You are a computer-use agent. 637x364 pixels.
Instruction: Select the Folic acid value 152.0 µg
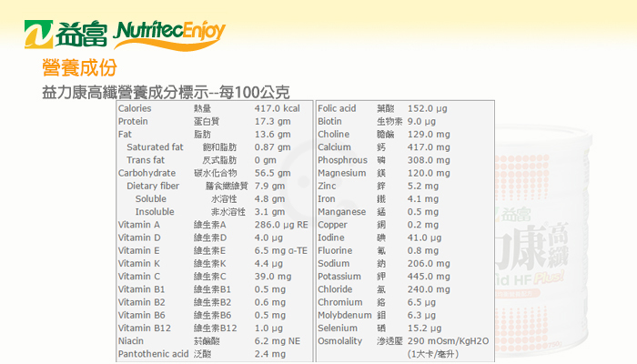pos(428,108)
